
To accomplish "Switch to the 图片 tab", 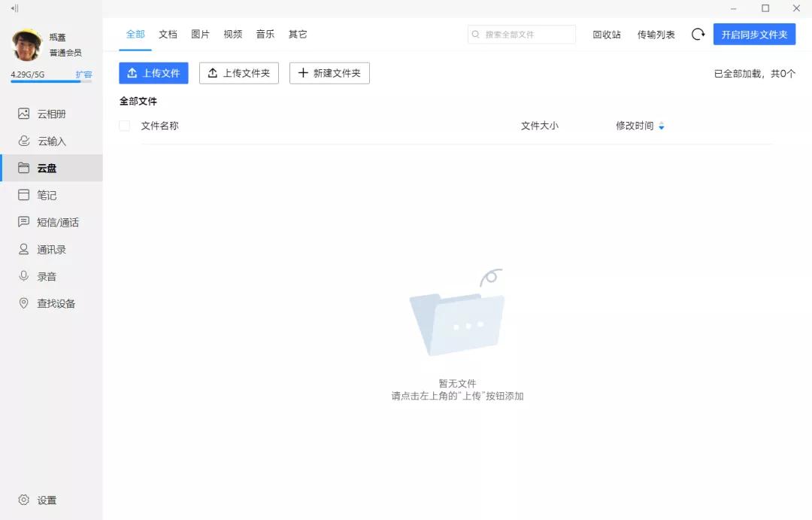I will coord(200,34).
